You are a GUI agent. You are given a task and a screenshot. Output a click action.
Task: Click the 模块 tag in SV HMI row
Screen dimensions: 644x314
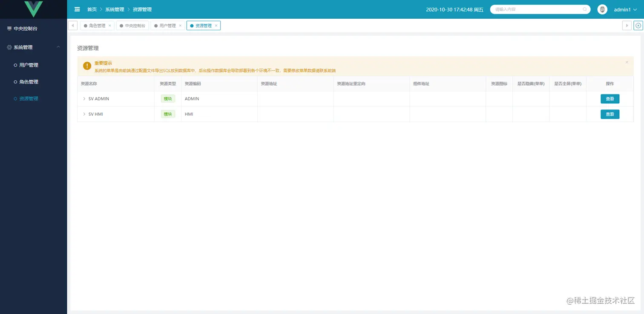tap(168, 114)
